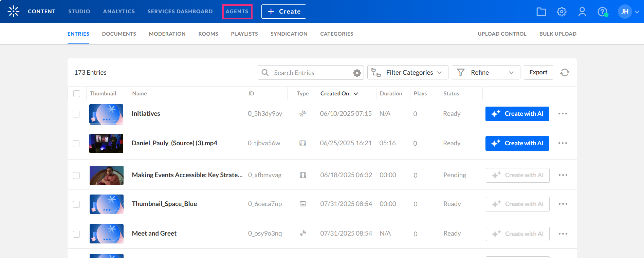Viewport: 644px width, 258px height.
Task: Open the Services Dashboard menu
Action: 180,12
